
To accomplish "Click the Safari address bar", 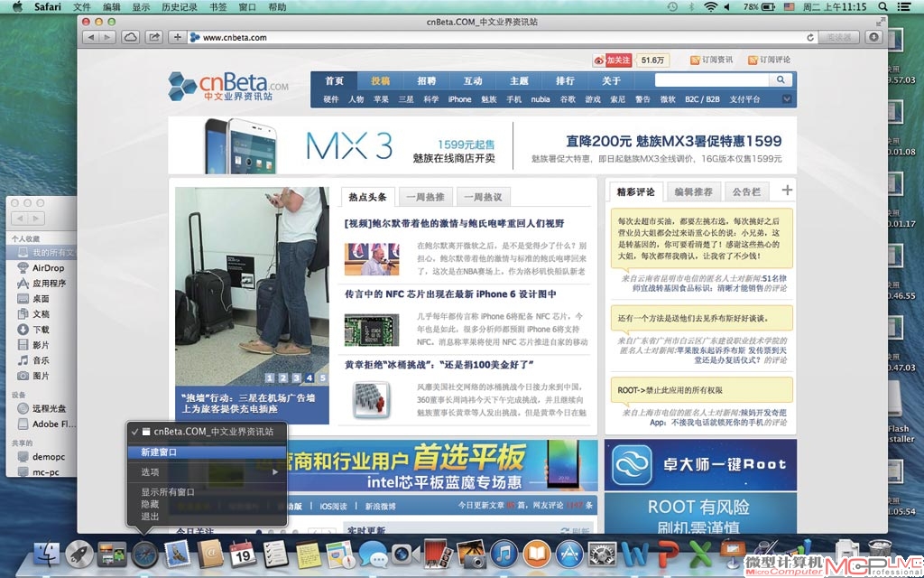I will coord(501,37).
